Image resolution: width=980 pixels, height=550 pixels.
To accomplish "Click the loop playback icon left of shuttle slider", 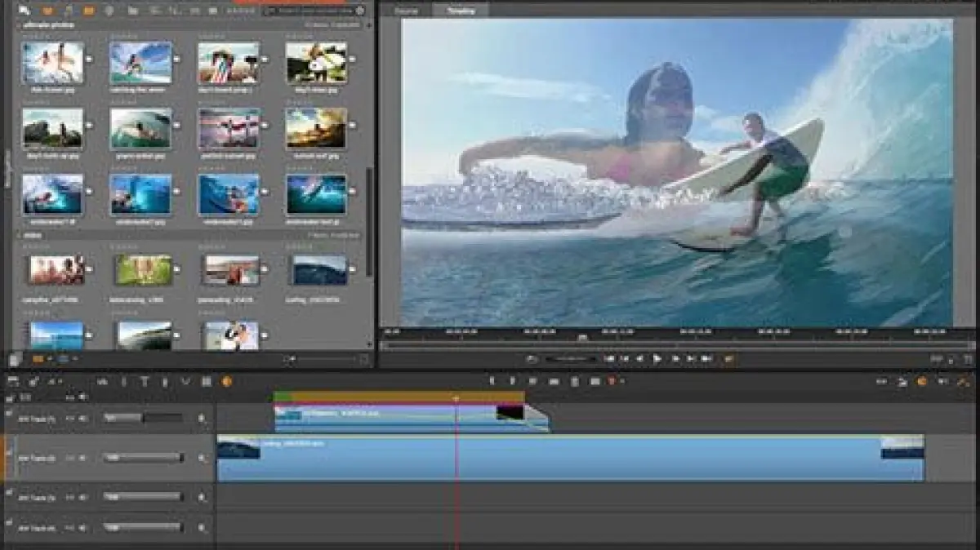I will tap(532, 358).
